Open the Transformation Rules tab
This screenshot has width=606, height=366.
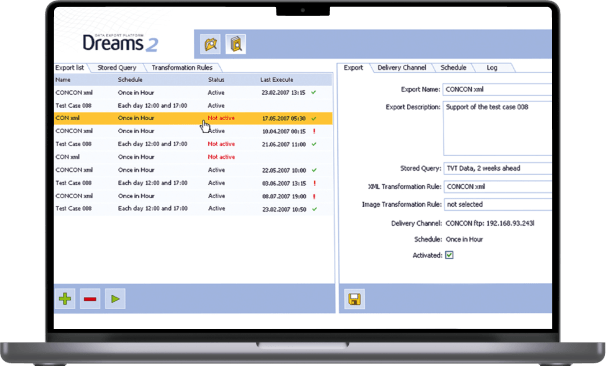click(182, 68)
